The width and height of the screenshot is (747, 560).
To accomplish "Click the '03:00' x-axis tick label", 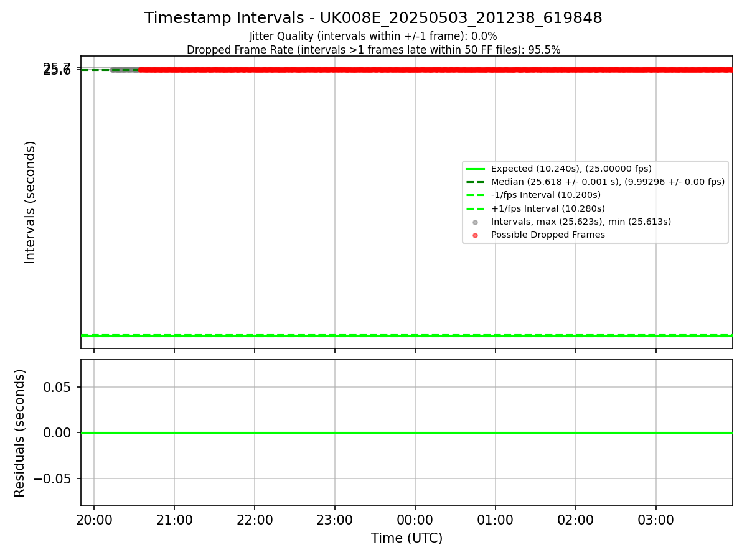I will click(x=656, y=520).
